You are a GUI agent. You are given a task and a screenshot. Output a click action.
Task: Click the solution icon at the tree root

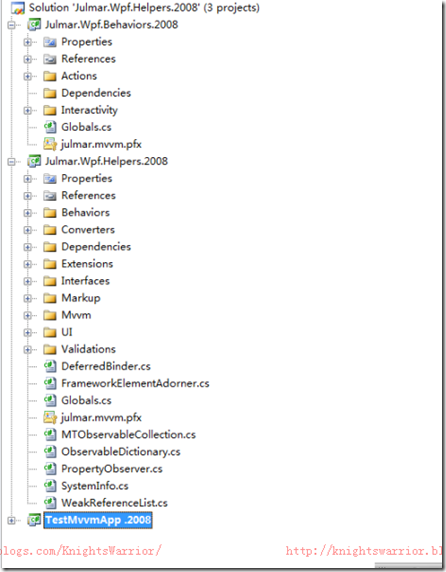pyautogui.click(x=18, y=8)
